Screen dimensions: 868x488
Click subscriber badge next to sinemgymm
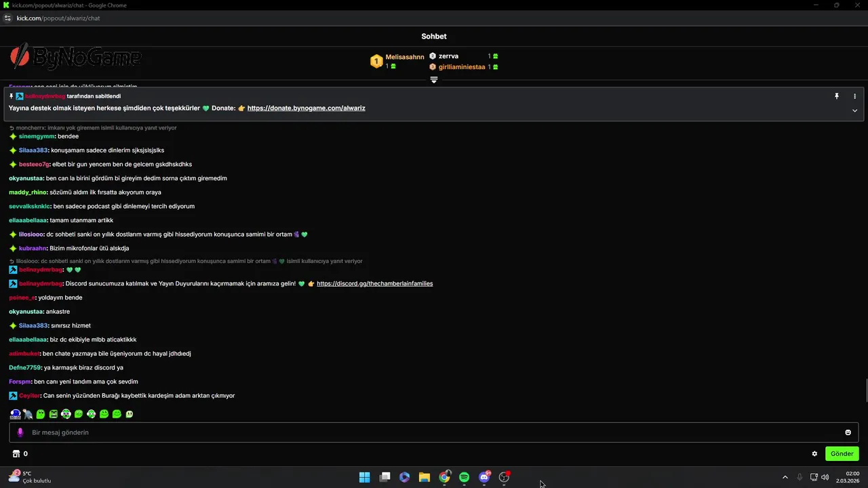tap(13, 136)
